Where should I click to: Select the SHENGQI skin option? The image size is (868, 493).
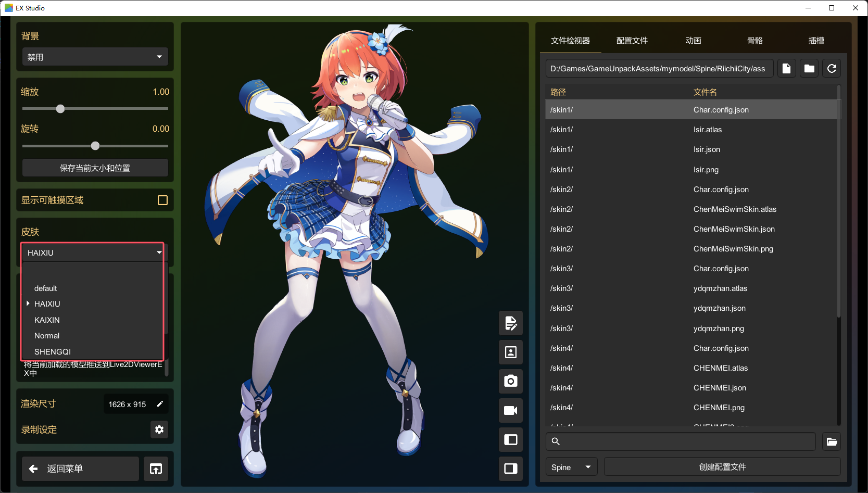[93, 352]
